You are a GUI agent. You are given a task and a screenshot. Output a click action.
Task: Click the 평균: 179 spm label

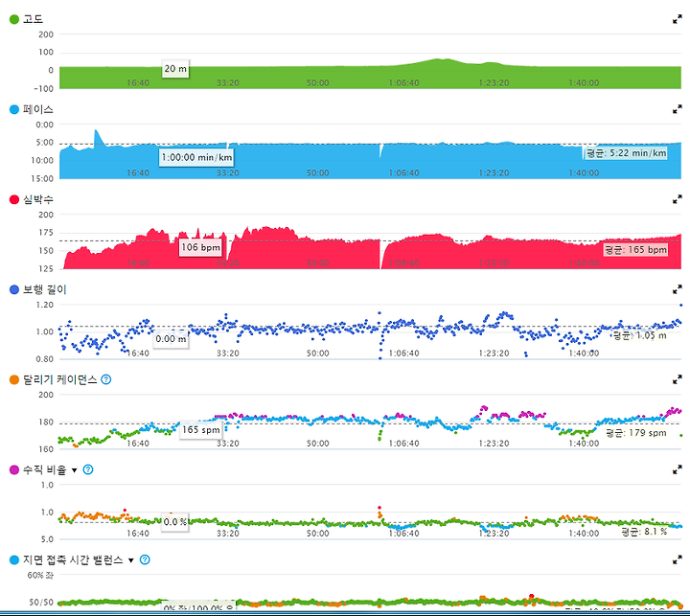click(636, 432)
